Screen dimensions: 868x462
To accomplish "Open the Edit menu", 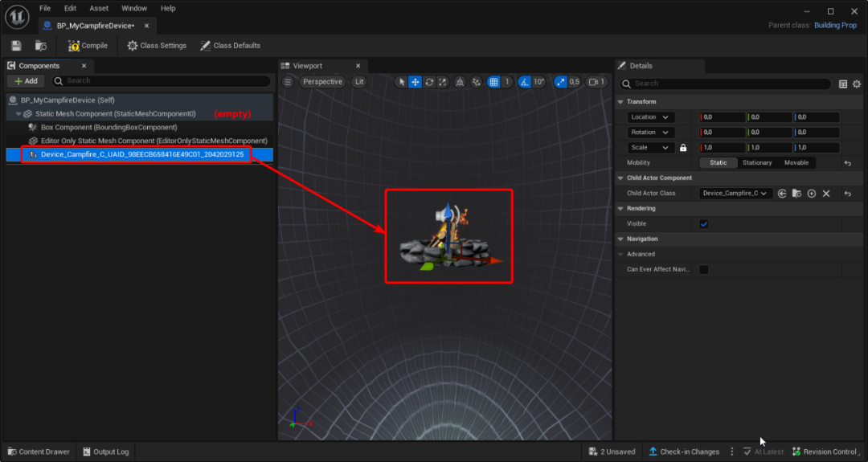I will click(x=70, y=8).
